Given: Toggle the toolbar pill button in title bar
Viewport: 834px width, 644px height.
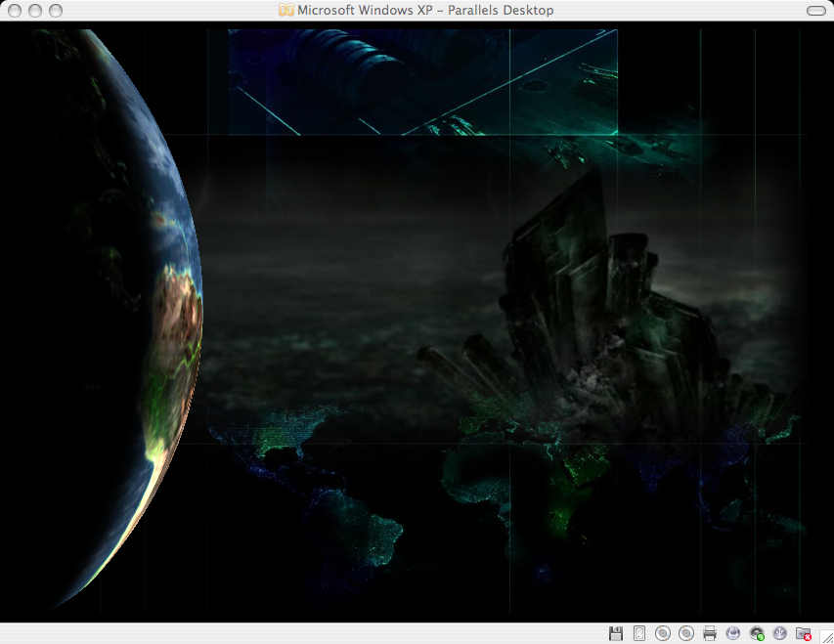Looking at the screenshot, I should click(816, 11).
